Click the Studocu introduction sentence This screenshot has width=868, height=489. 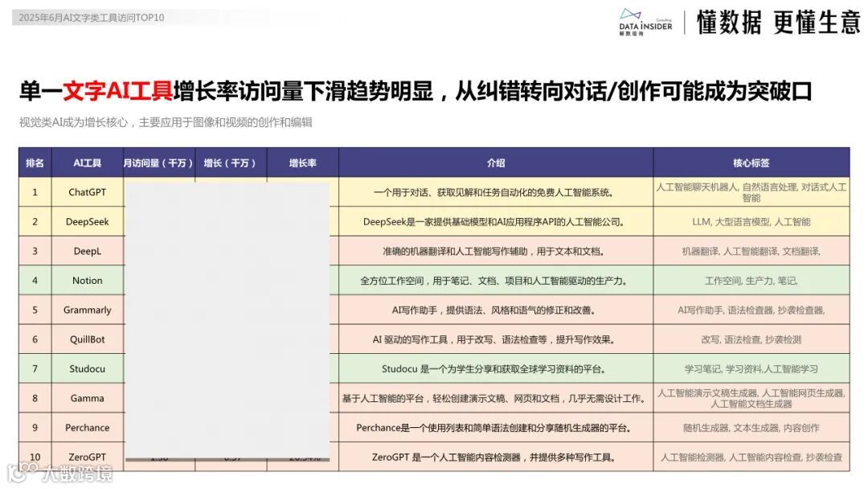click(x=493, y=369)
